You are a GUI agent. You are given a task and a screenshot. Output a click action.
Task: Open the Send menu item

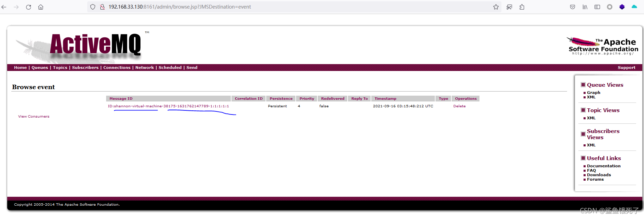tap(192, 68)
